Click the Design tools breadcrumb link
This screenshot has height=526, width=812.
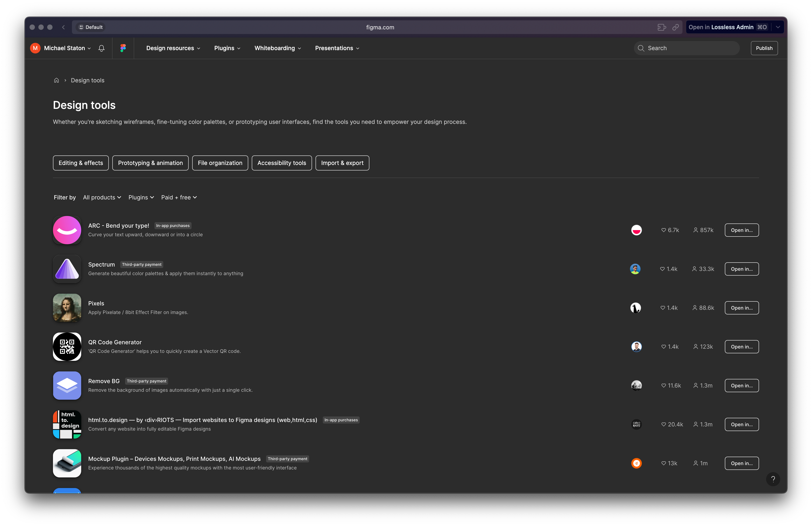[x=88, y=80]
